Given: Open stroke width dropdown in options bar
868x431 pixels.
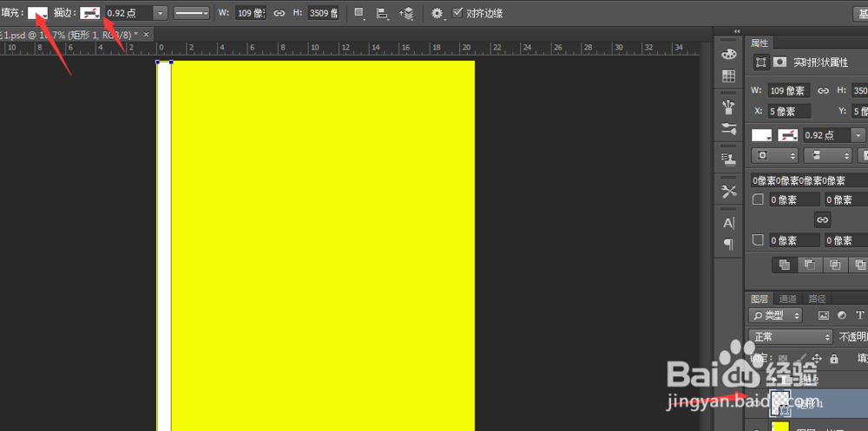Looking at the screenshot, I should [160, 13].
